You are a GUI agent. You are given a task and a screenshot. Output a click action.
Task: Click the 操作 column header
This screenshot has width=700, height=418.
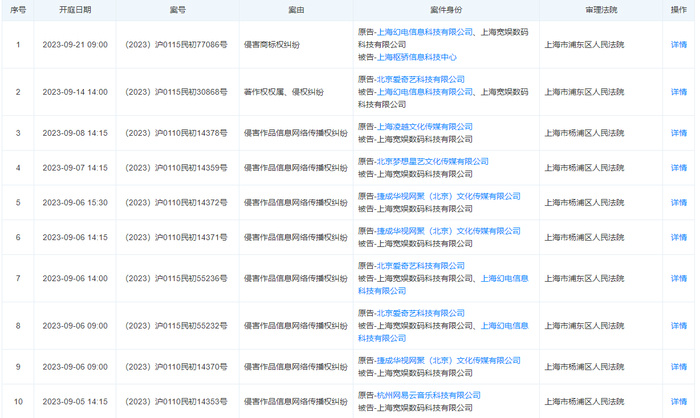(679, 10)
